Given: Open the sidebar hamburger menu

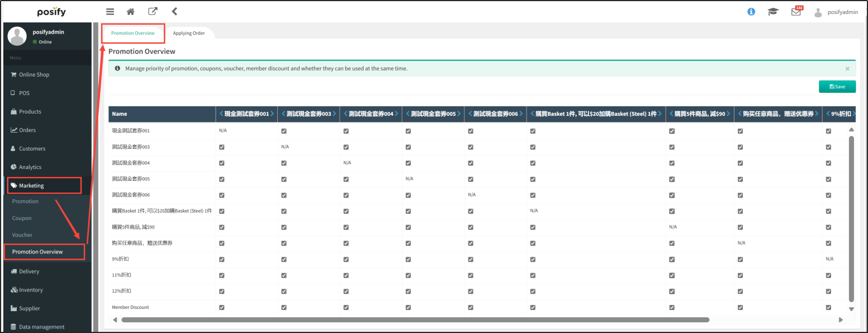Looking at the screenshot, I should 110,11.
